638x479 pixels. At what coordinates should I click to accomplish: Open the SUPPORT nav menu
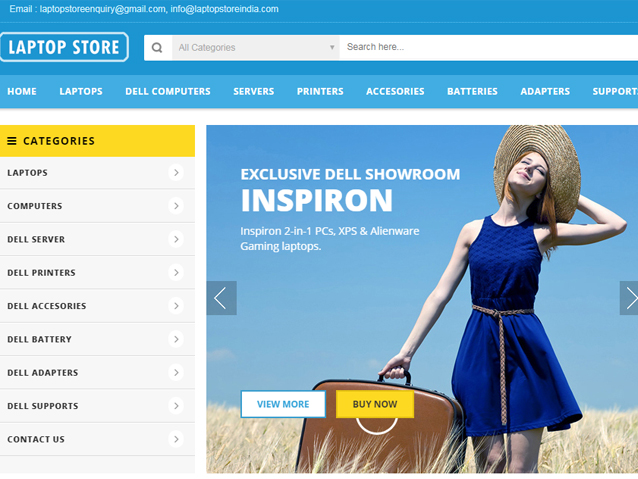pos(615,92)
